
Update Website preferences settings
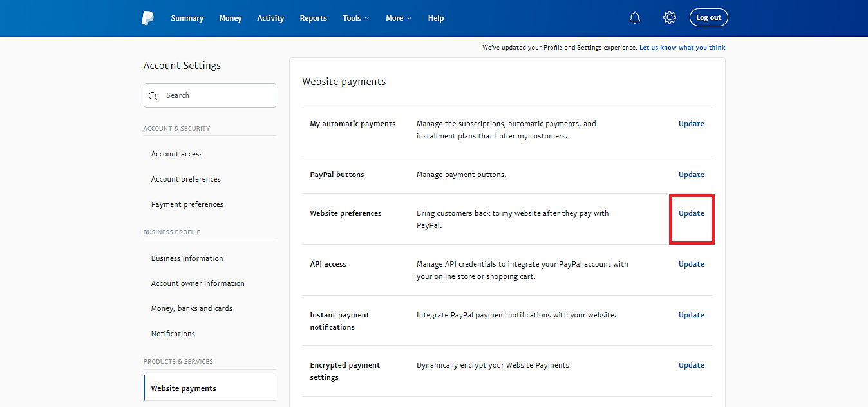[x=691, y=213]
